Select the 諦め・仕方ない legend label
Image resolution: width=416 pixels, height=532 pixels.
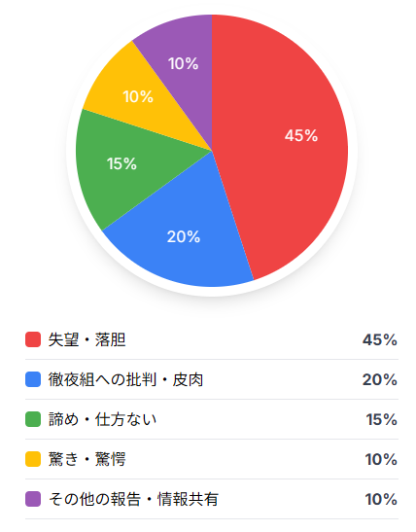102,419
